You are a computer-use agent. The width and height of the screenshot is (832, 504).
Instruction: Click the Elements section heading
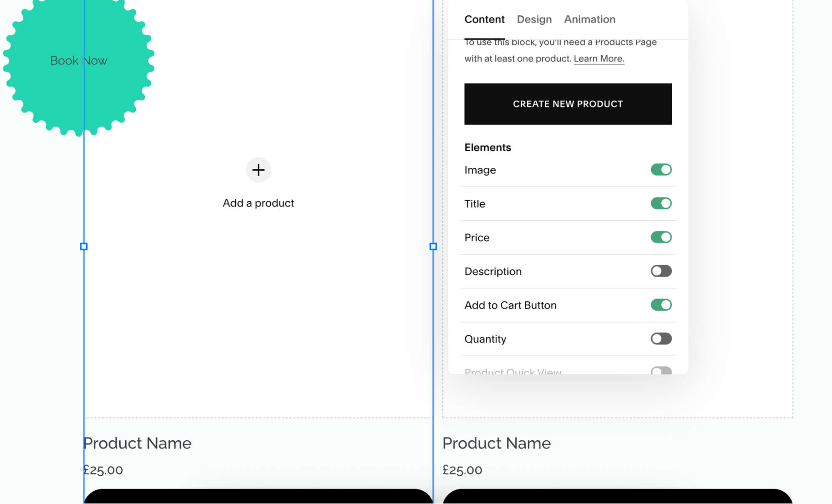coord(487,148)
